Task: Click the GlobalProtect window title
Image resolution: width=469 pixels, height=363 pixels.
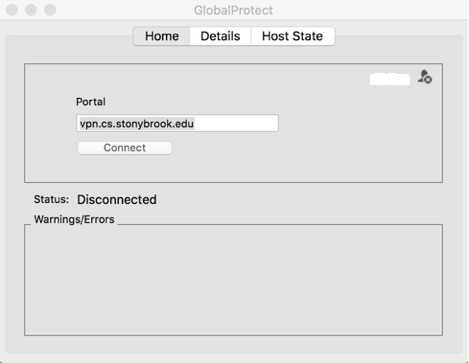Action: pyautogui.click(x=233, y=10)
